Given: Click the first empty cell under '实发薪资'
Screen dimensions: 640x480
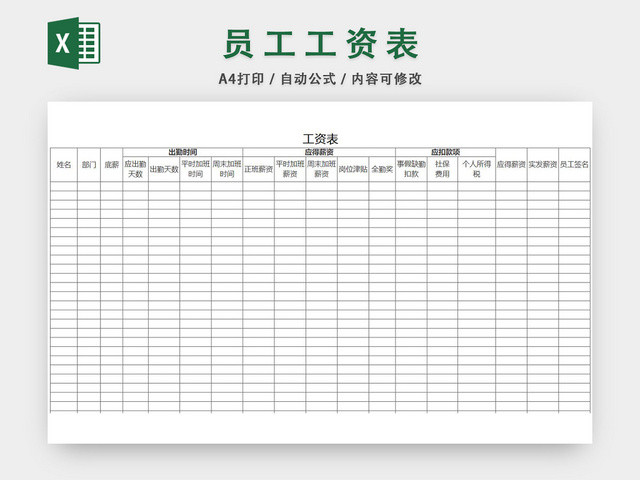Looking at the screenshot, I should pyautogui.click(x=543, y=187).
